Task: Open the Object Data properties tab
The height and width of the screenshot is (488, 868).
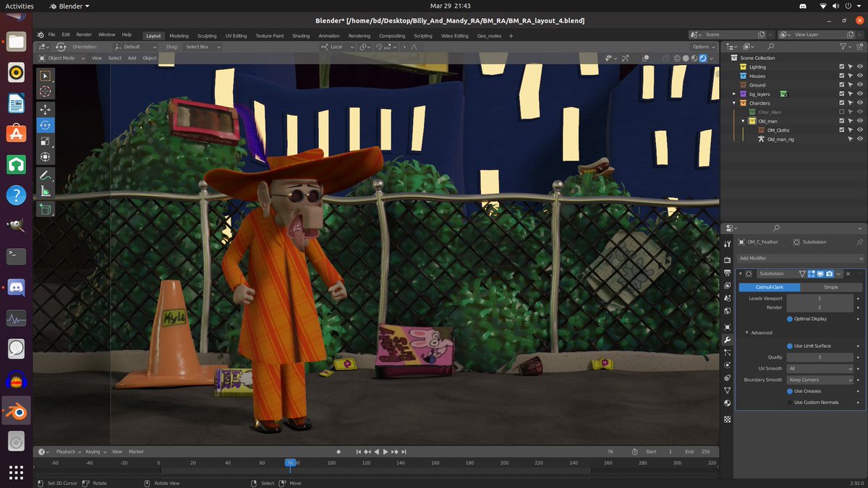Action: (x=728, y=390)
